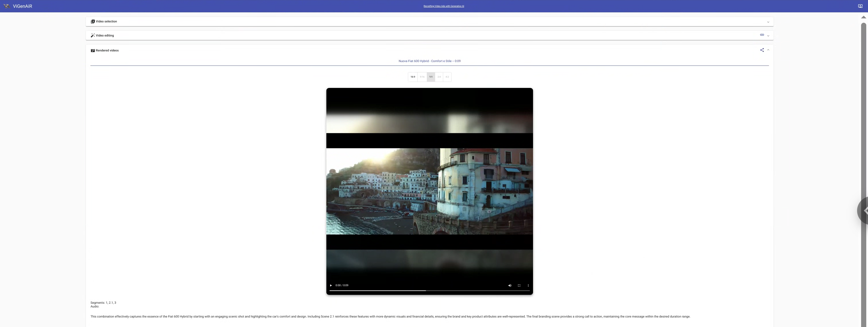Click the Video selection panel icon
Viewport: 868px width, 327px height.
coord(93,22)
